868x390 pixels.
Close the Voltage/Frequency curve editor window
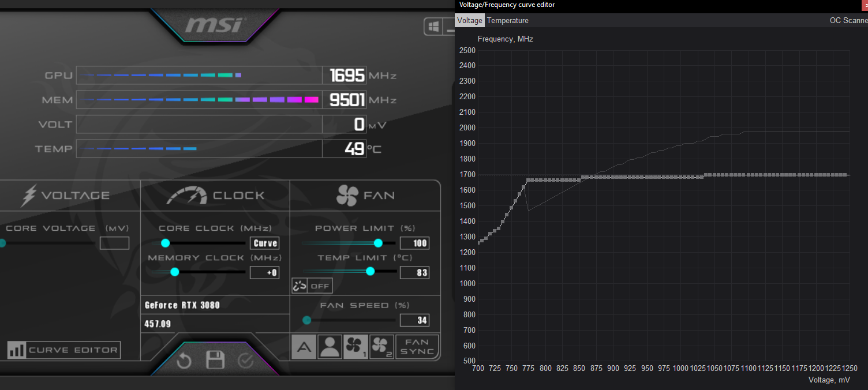click(866, 5)
